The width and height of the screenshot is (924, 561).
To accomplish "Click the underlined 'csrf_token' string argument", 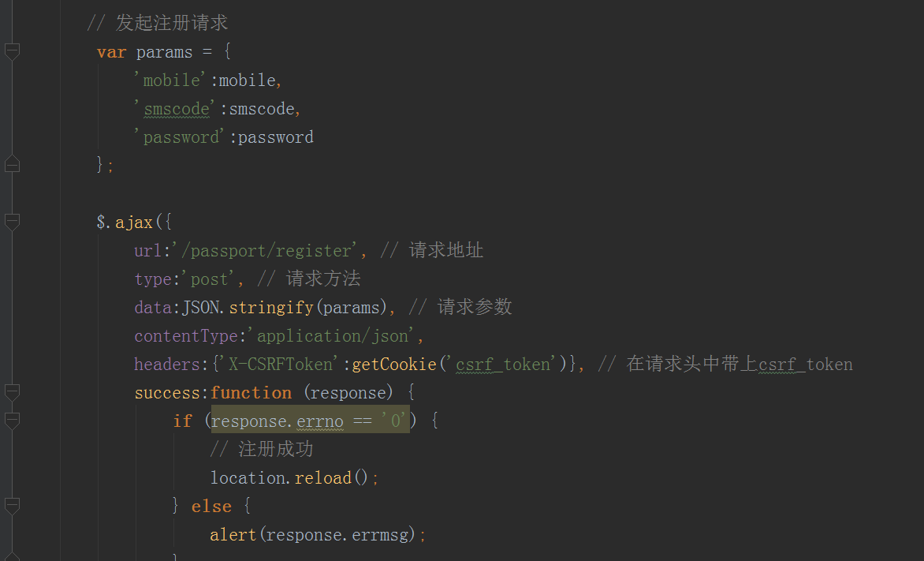I will pos(502,365).
